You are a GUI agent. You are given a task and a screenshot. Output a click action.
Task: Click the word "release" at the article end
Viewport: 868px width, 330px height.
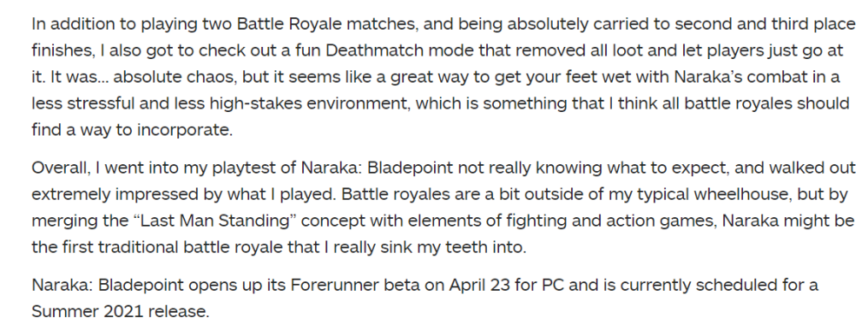point(178,311)
